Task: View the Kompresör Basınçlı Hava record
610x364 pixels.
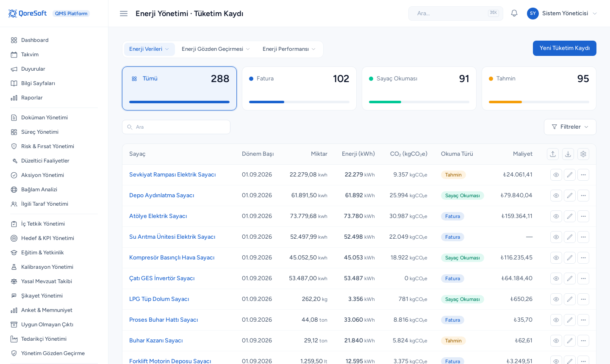Action: tap(556, 258)
